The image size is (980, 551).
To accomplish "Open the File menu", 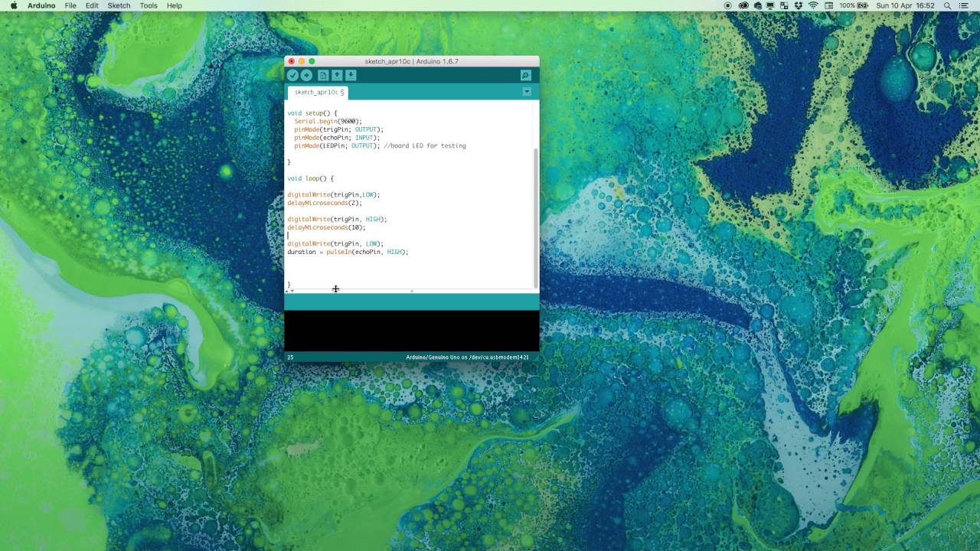I will [70, 5].
